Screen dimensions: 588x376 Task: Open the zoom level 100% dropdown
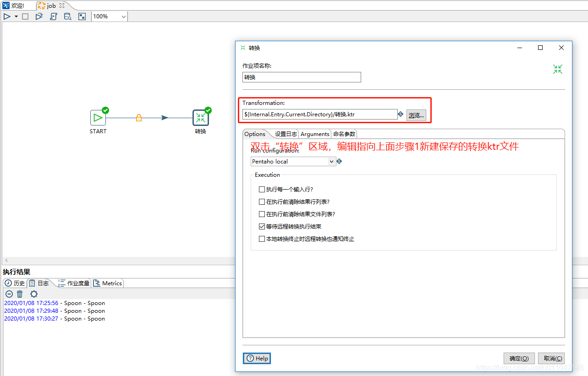coord(110,16)
